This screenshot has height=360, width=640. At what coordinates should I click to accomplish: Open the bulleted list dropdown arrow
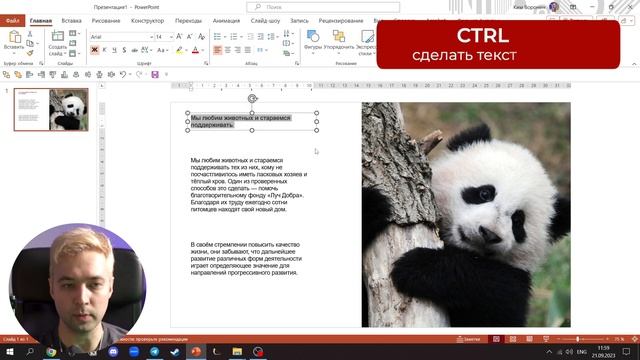[x=225, y=37]
